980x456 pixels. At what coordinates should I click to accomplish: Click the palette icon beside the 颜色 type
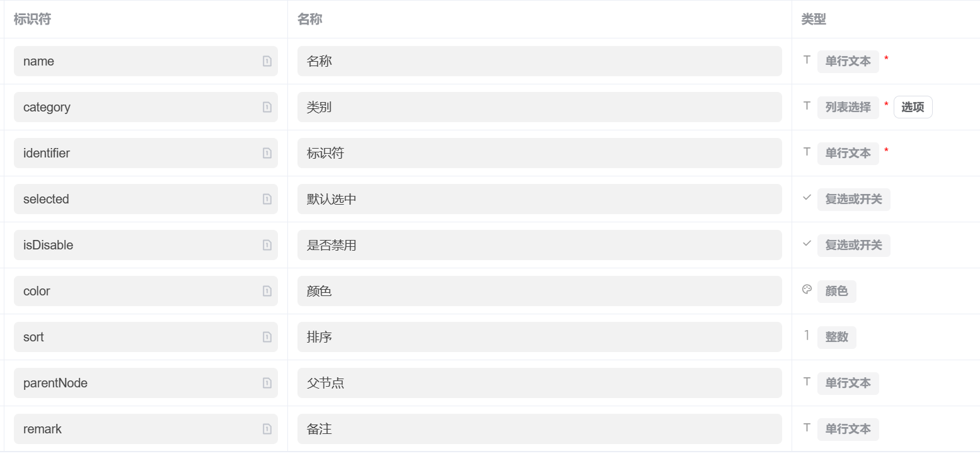(x=807, y=290)
